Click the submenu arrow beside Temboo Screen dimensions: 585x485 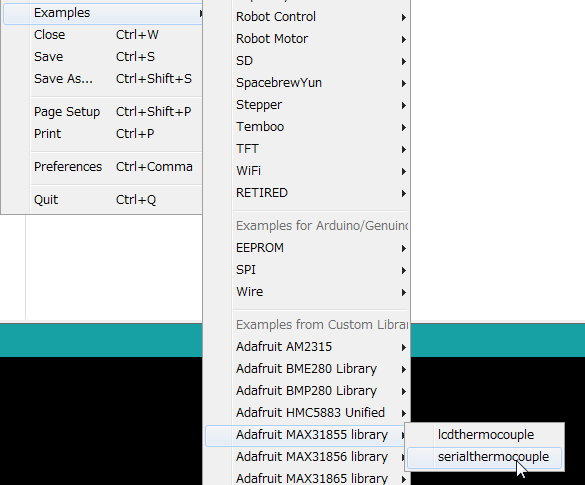point(404,128)
